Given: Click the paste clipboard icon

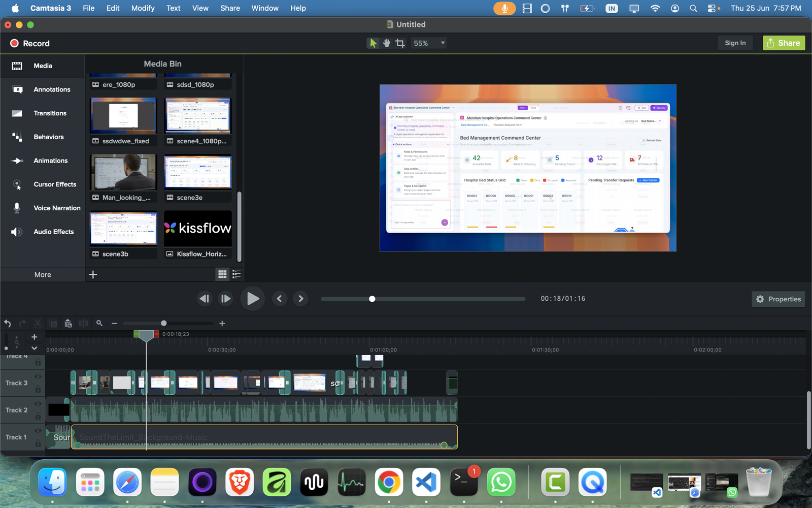Looking at the screenshot, I should click(x=68, y=324).
